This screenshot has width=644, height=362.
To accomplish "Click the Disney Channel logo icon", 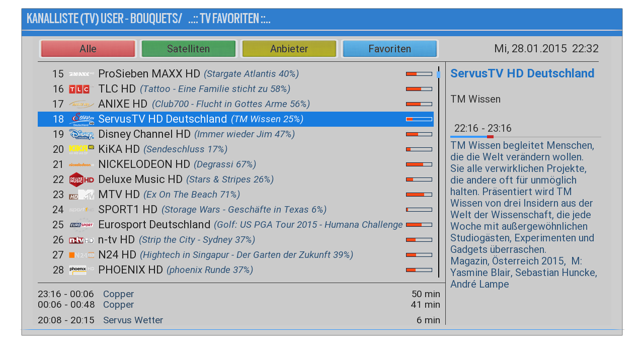I will 81,134.
